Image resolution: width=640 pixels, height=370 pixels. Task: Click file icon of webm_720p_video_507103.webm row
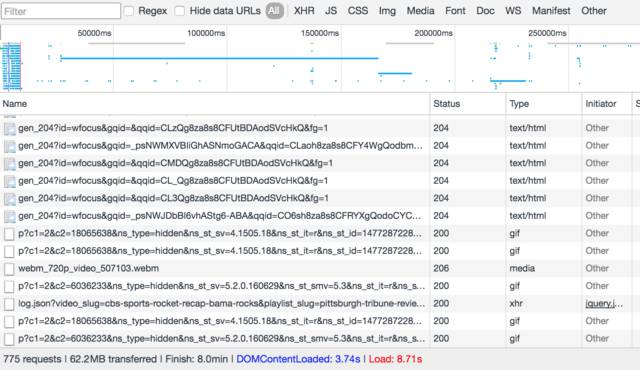(x=9, y=269)
